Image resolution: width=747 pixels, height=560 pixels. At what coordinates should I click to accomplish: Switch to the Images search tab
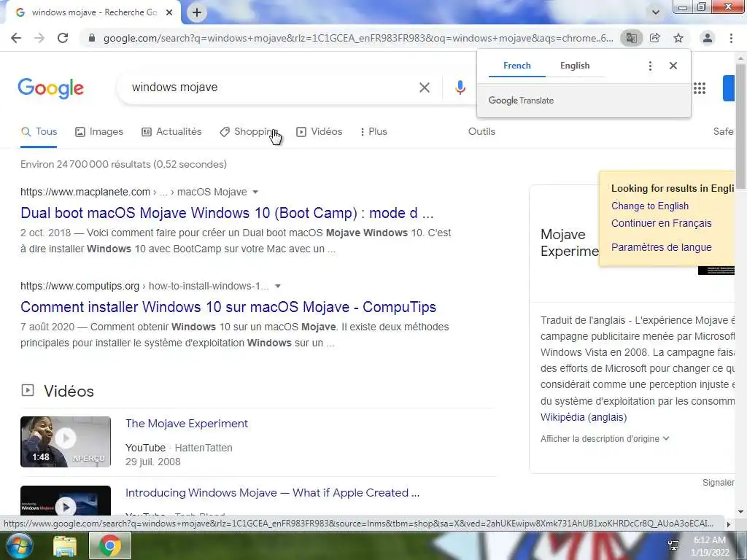99,132
